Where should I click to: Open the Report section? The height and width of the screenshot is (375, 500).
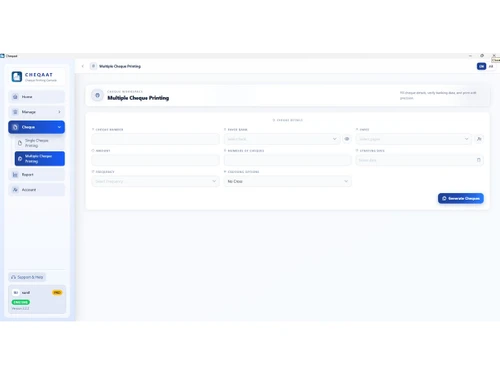pos(36,175)
